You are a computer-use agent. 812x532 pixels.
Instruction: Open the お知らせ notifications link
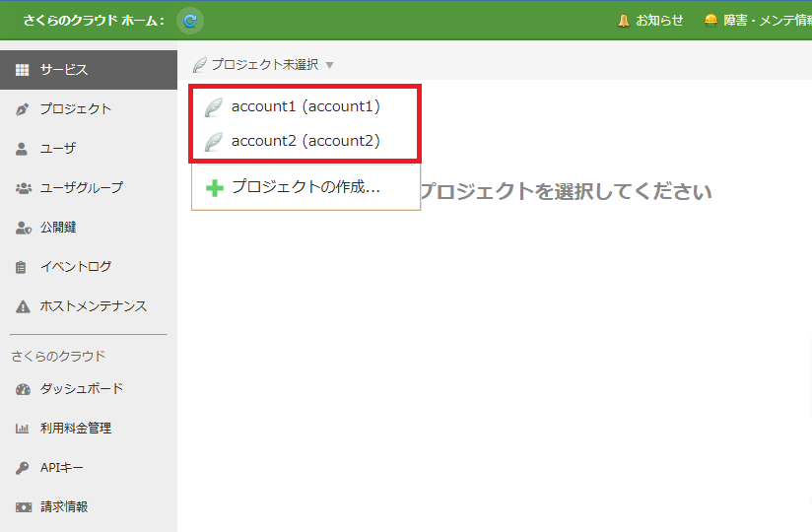point(659,20)
